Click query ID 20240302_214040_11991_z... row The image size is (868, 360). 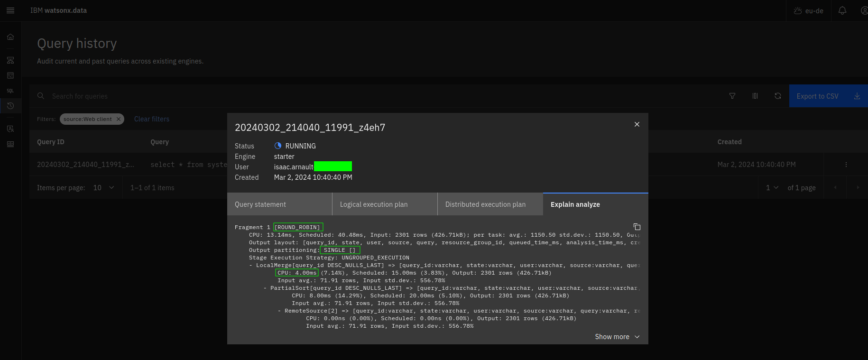[85, 165]
